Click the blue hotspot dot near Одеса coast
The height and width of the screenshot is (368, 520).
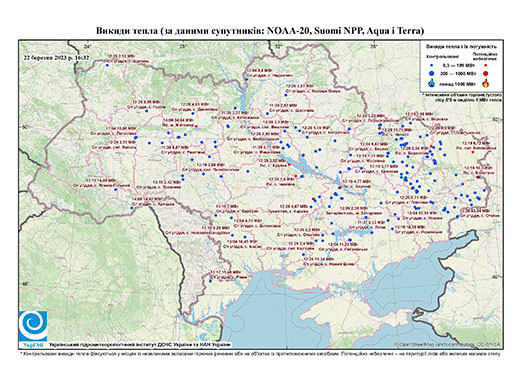point(210,281)
